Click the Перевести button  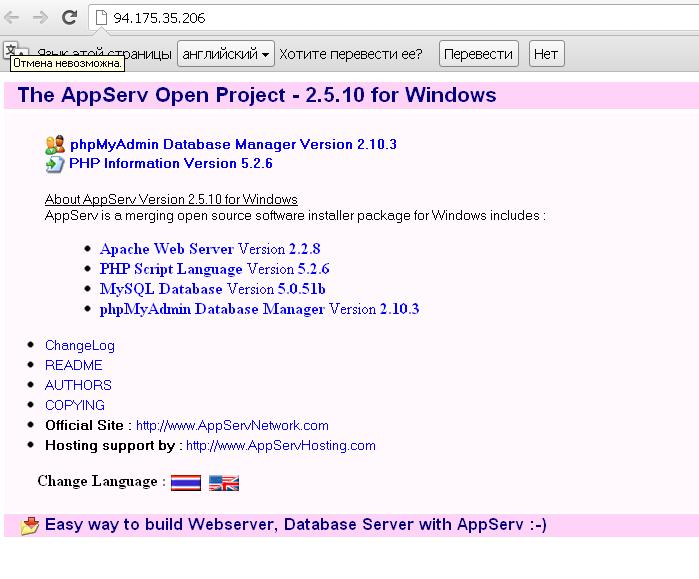click(478, 54)
